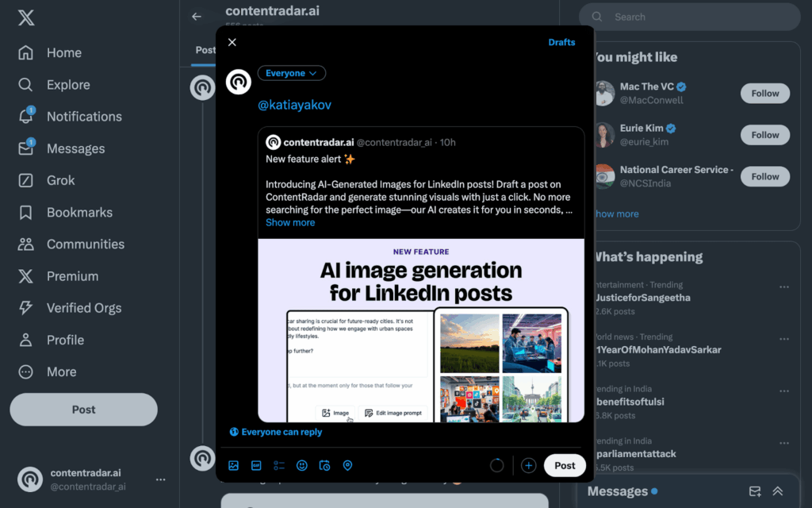
Task: Open Bookmarks from the sidebar
Action: [79, 212]
